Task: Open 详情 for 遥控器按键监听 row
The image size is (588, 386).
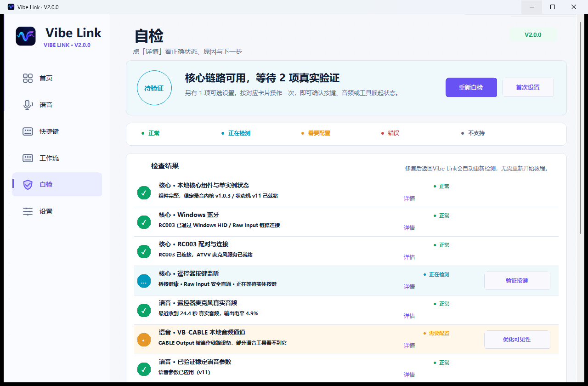Action: coord(409,287)
